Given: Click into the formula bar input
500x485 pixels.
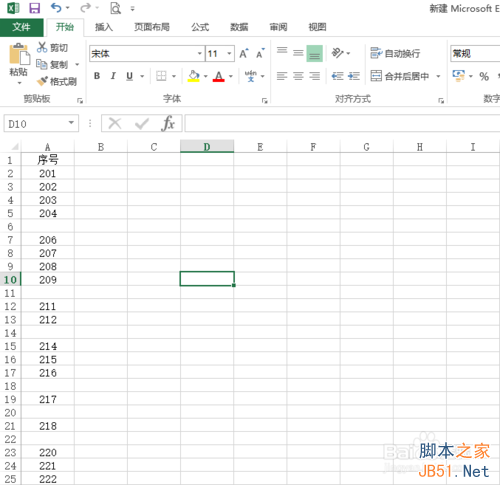Looking at the screenshot, I should click(342, 123).
